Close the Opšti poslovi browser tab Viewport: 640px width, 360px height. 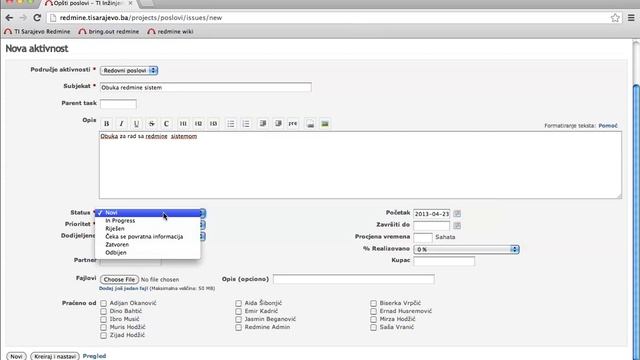(130, 3)
